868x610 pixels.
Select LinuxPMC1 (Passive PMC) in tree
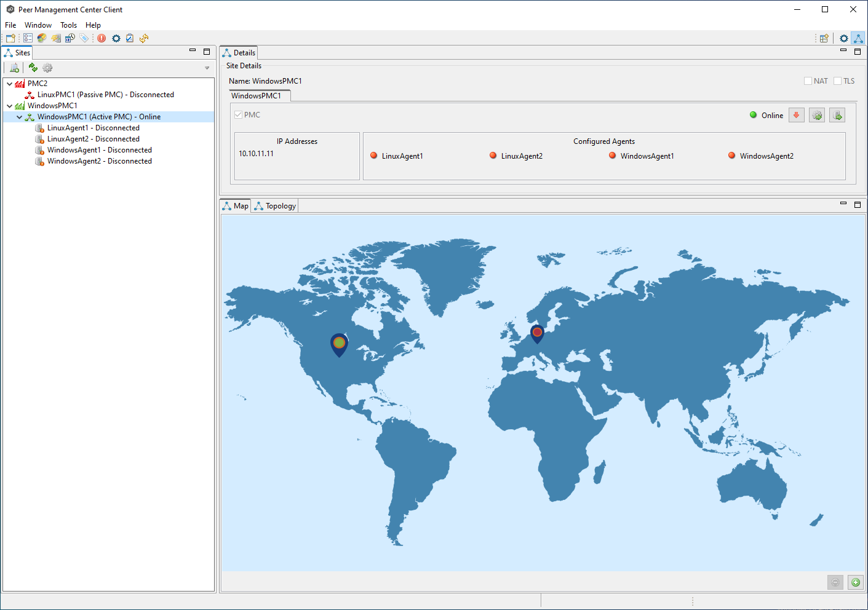[105, 95]
